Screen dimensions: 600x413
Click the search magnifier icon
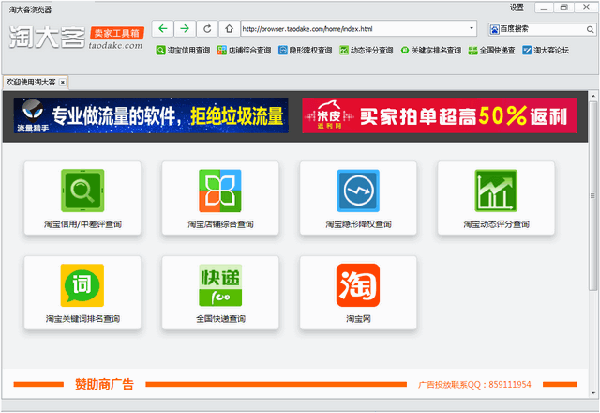pos(590,29)
